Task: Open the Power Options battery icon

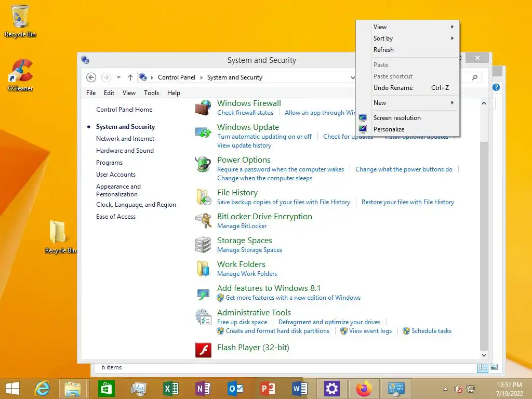Action: pyautogui.click(x=203, y=164)
